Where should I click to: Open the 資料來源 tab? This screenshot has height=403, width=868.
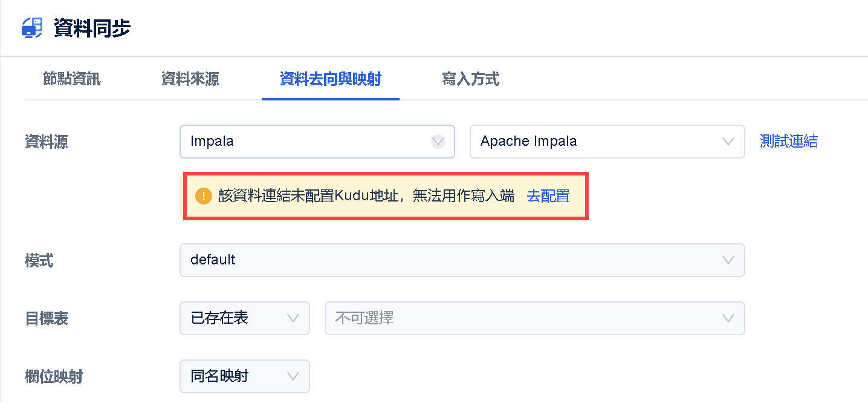click(x=190, y=79)
